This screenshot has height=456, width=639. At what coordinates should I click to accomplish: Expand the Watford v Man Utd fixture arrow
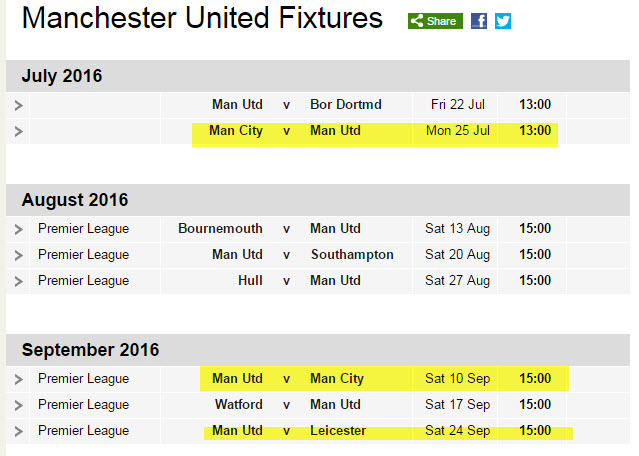pyautogui.click(x=18, y=405)
